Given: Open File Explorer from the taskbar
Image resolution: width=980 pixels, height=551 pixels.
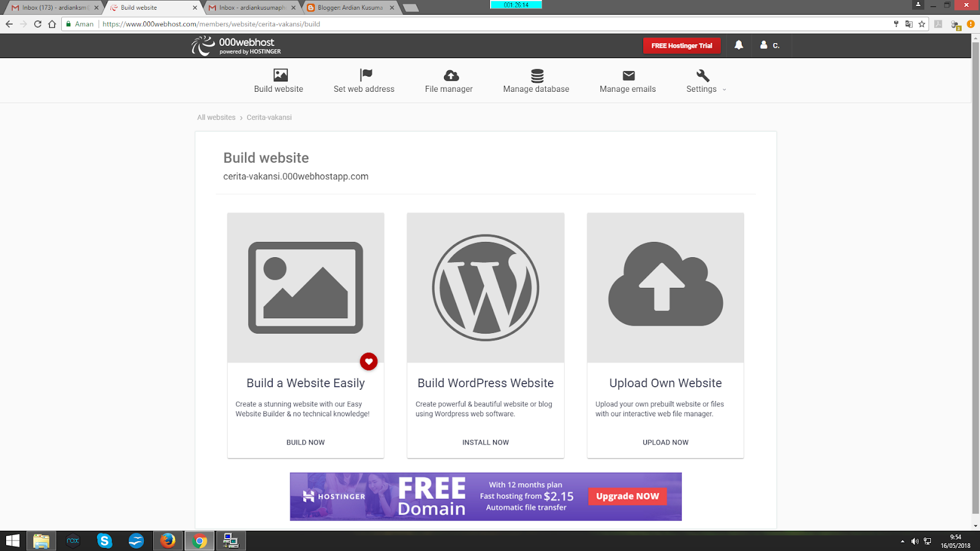Looking at the screenshot, I should 41,541.
